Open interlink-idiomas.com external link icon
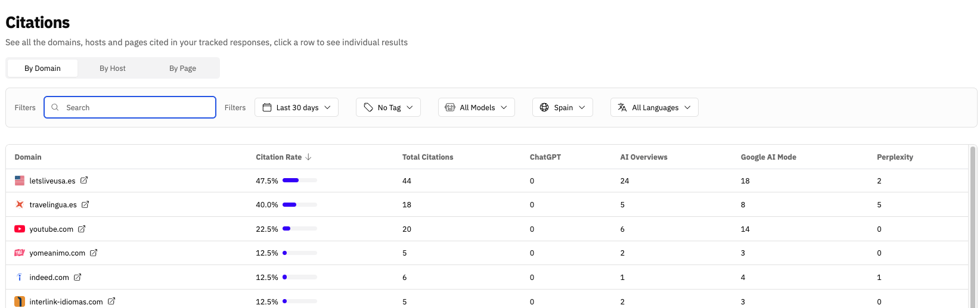The height and width of the screenshot is (308, 980). click(x=111, y=301)
